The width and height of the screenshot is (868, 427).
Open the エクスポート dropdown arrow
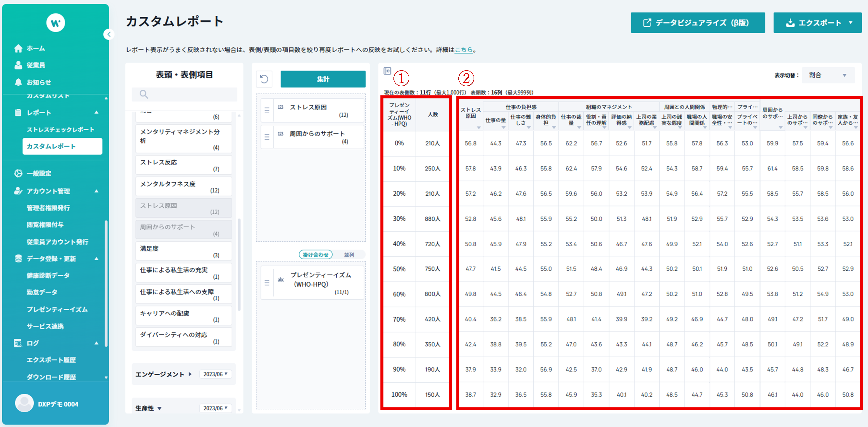pos(850,23)
